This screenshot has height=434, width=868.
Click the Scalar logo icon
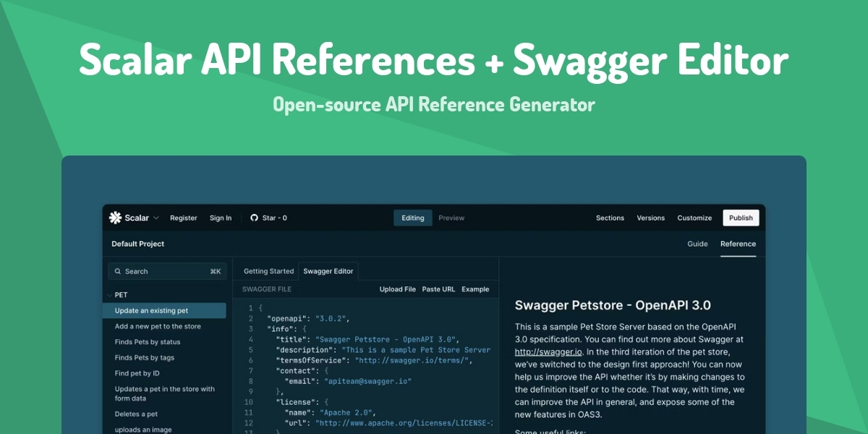tap(116, 217)
